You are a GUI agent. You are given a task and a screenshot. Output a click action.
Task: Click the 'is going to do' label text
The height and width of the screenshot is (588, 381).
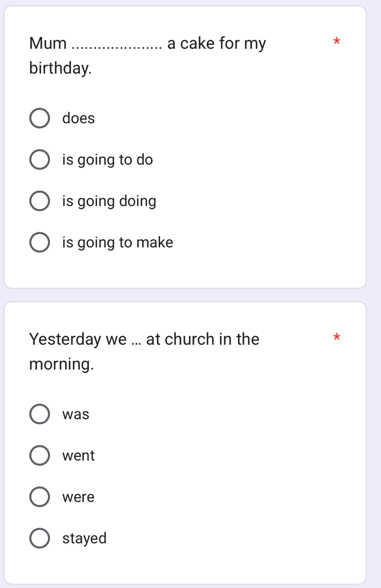point(108,160)
